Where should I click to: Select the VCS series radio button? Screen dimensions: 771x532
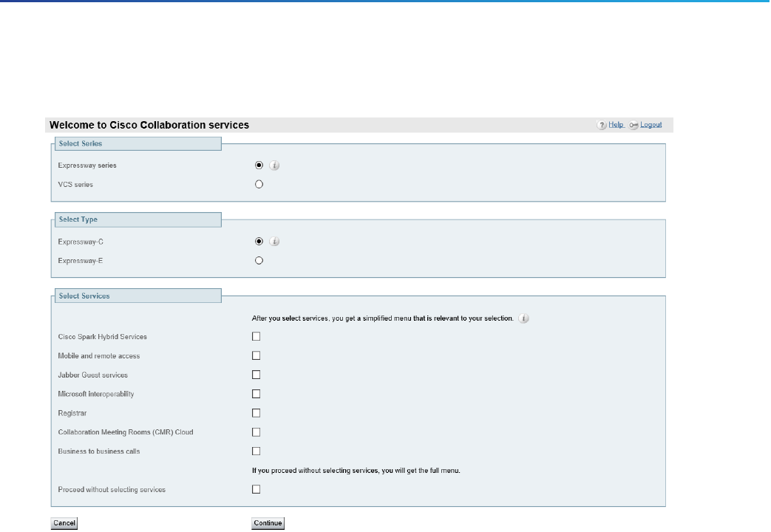(259, 185)
